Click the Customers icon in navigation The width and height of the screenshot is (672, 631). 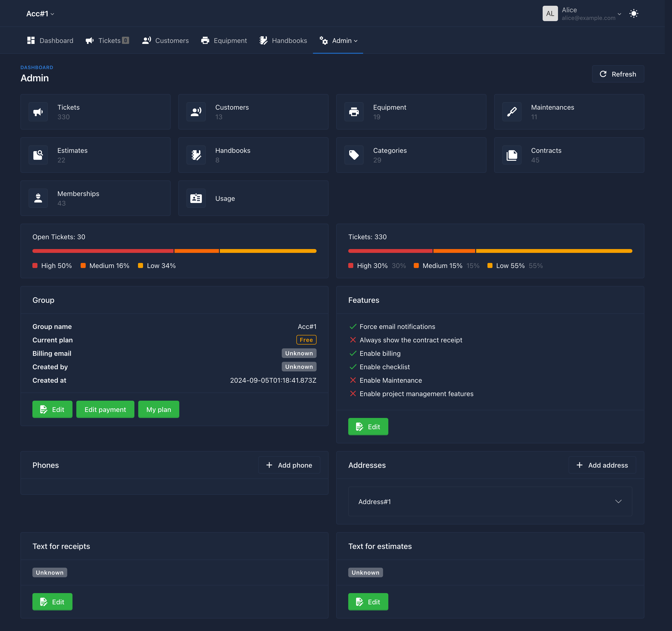coord(146,40)
